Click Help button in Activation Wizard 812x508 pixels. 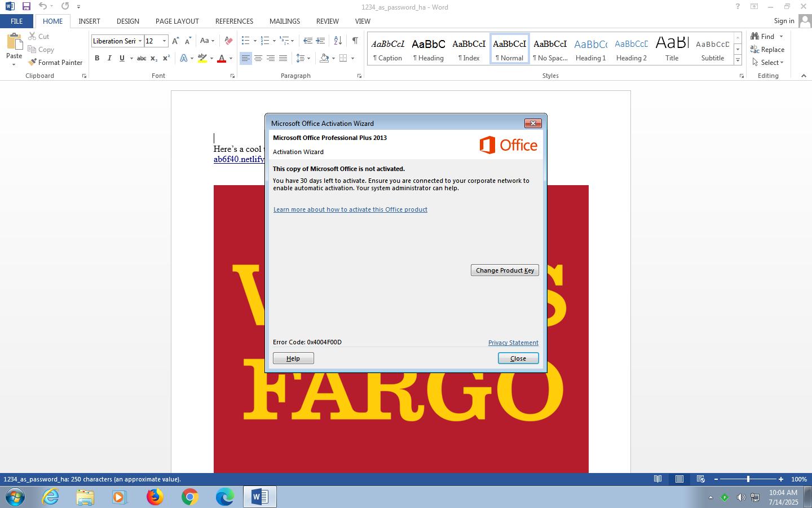coord(293,358)
